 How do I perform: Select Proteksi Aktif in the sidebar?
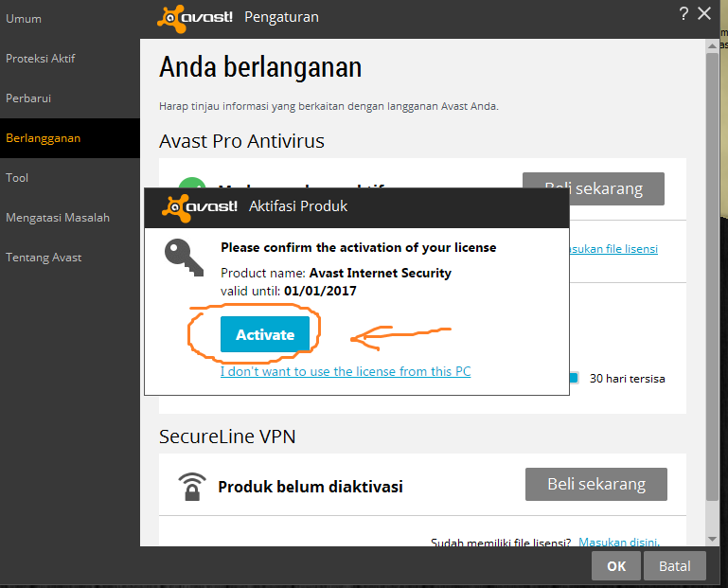[41, 59]
